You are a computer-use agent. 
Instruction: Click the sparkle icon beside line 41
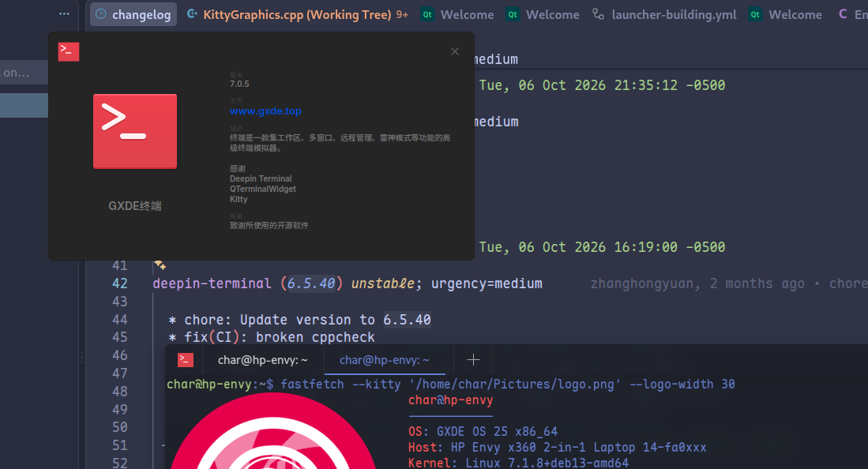(160, 265)
